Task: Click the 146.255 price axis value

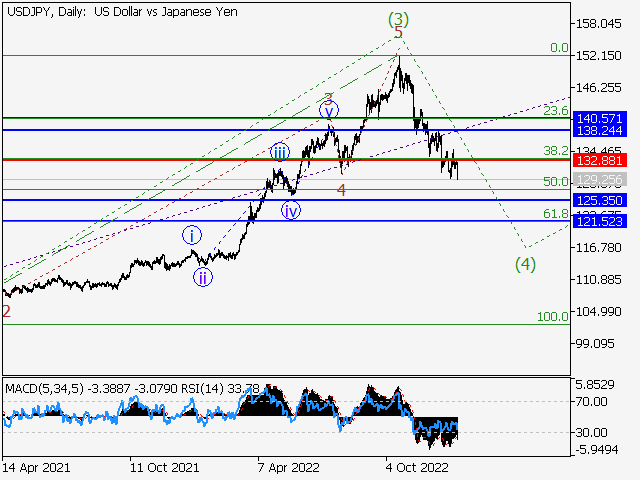Action: click(x=598, y=87)
